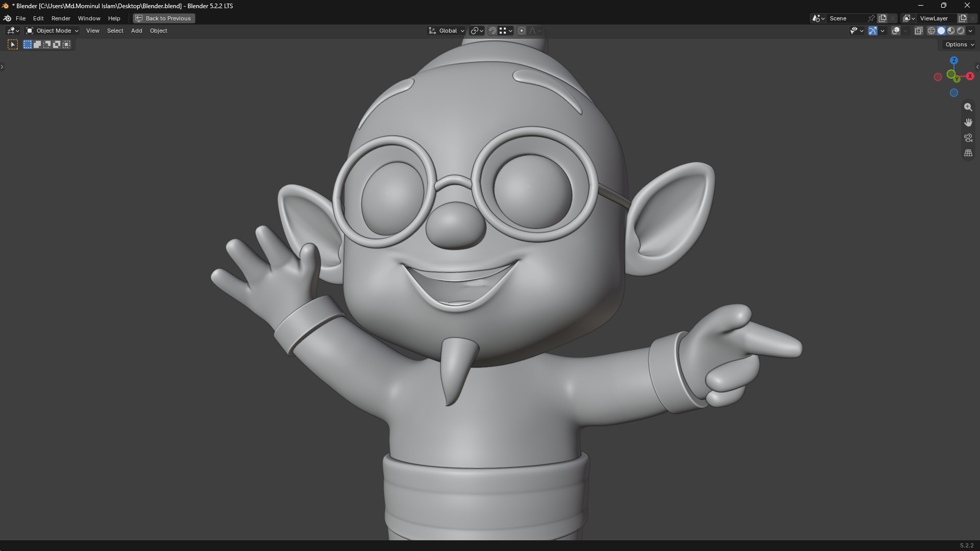Switch perspective/orthographic grid icon

[968, 154]
